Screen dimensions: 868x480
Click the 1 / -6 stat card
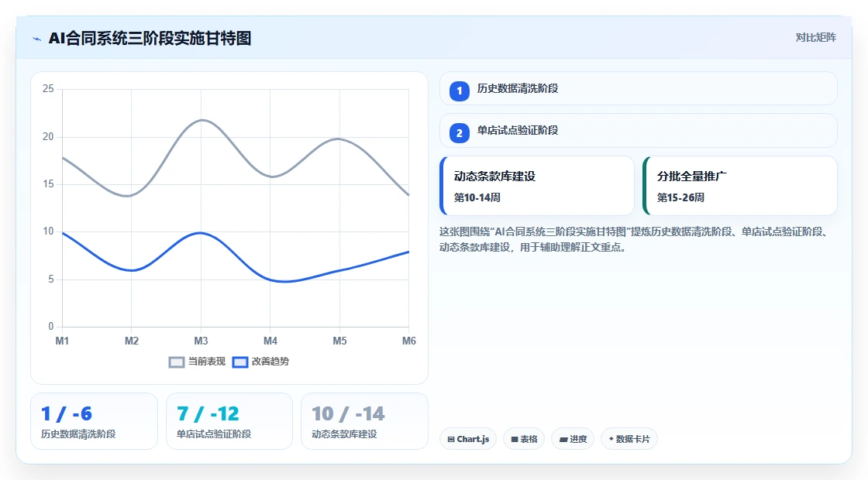[x=94, y=421]
